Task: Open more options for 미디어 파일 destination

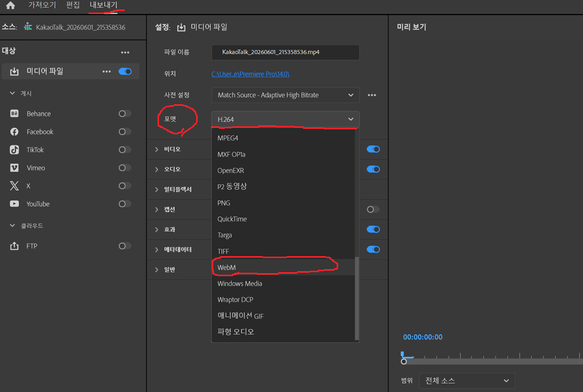Action: pyautogui.click(x=106, y=71)
